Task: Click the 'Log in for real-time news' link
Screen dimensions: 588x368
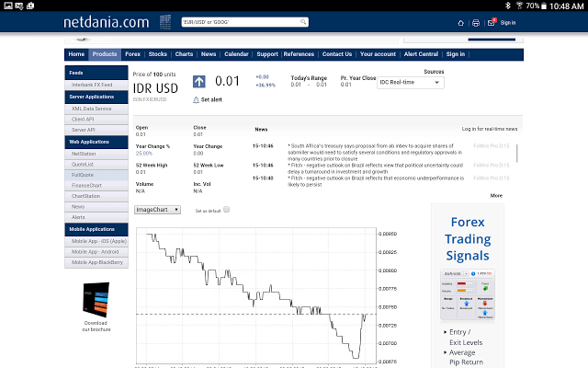Action: 489,129
